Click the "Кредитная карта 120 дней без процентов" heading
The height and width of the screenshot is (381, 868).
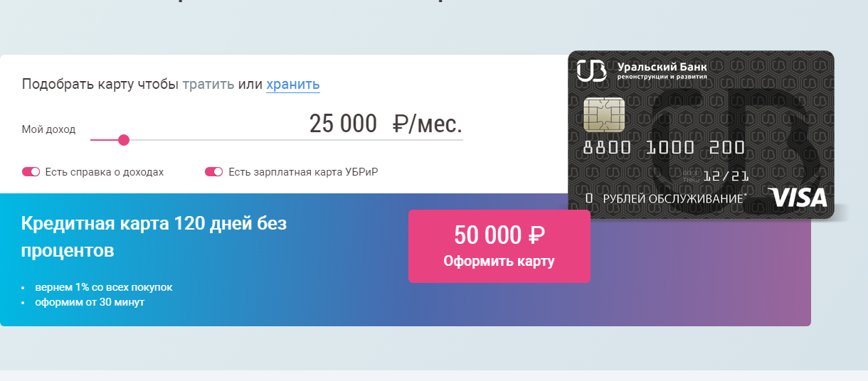tap(154, 237)
